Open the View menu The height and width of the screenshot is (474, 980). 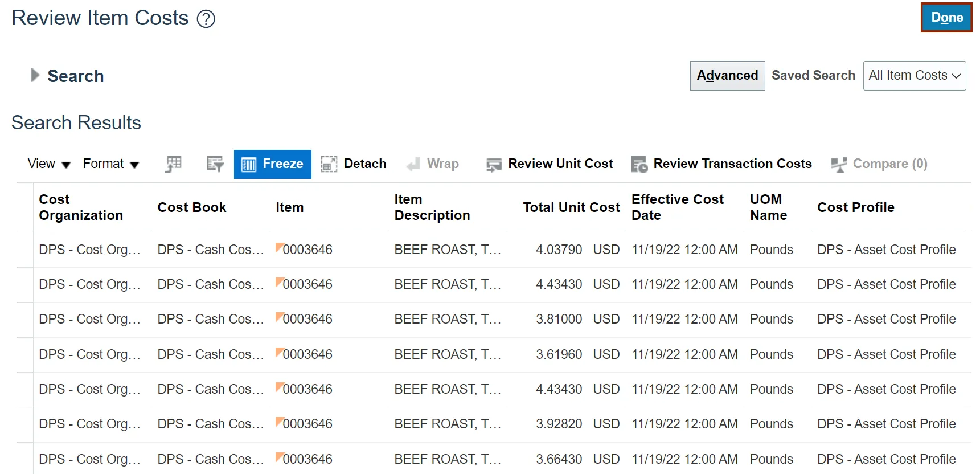(x=49, y=164)
